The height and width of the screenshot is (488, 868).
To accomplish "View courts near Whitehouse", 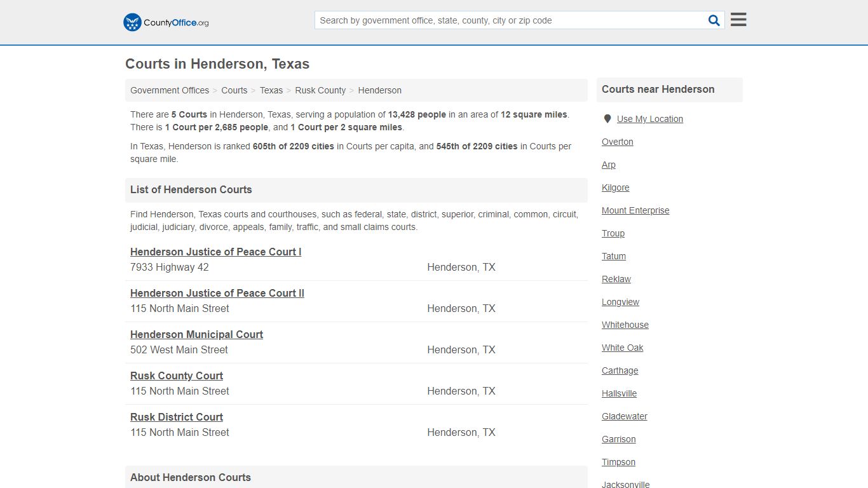I will (625, 325).
